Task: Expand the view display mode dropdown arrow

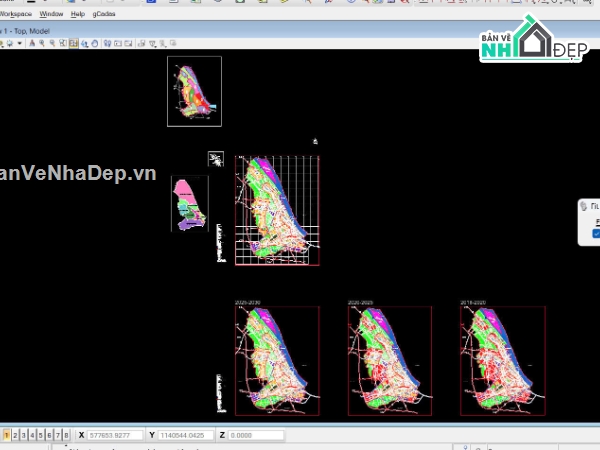Action: click(x=18, y=44)
